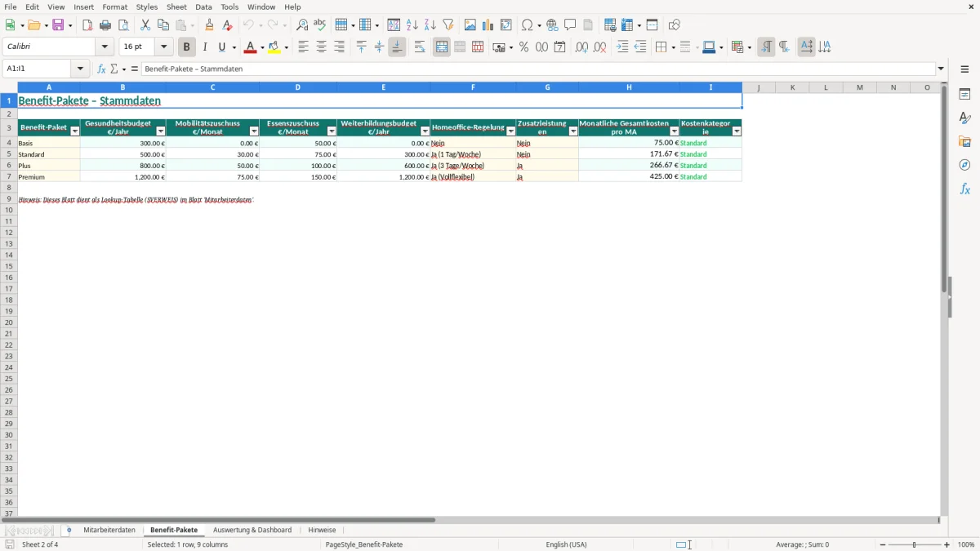
Task: Click yellow background color swatch button
Action: pos(274,47)
